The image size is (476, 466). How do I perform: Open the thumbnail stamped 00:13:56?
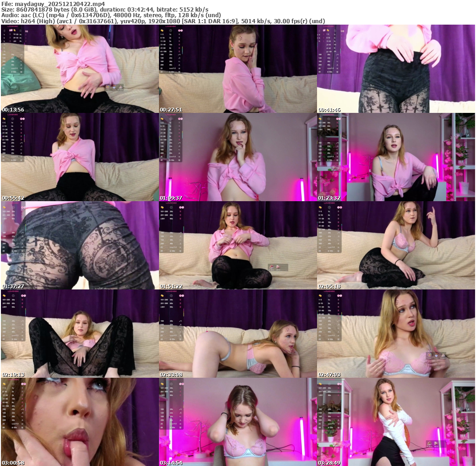pyautogui.click(x=79, y=69)
